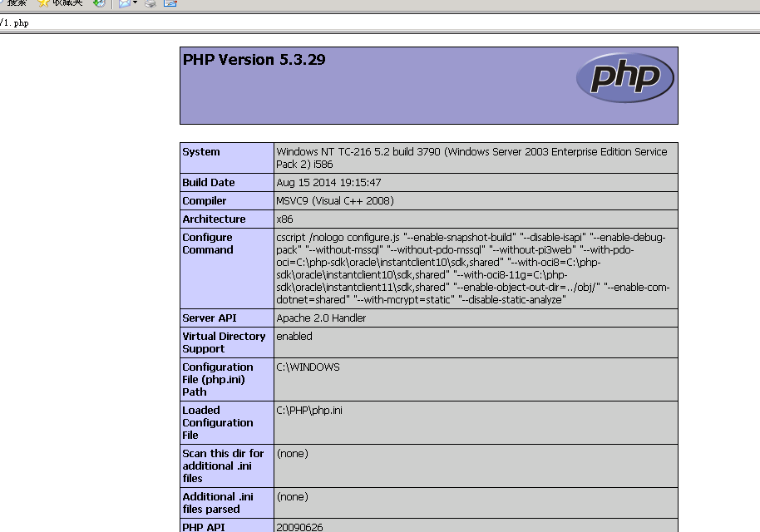Click the Print toolbar icon

[x=151, y=3]
